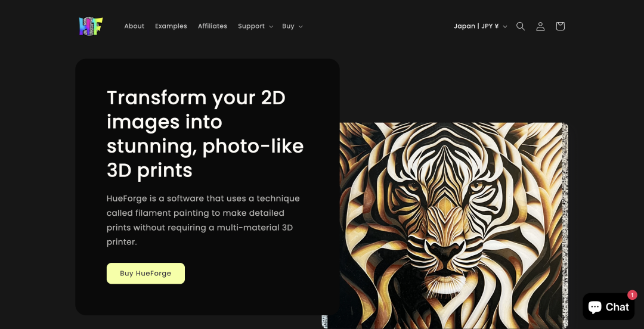Screen dimensions: 644x329
Task: Go to the About page
Action: [134, 26]
